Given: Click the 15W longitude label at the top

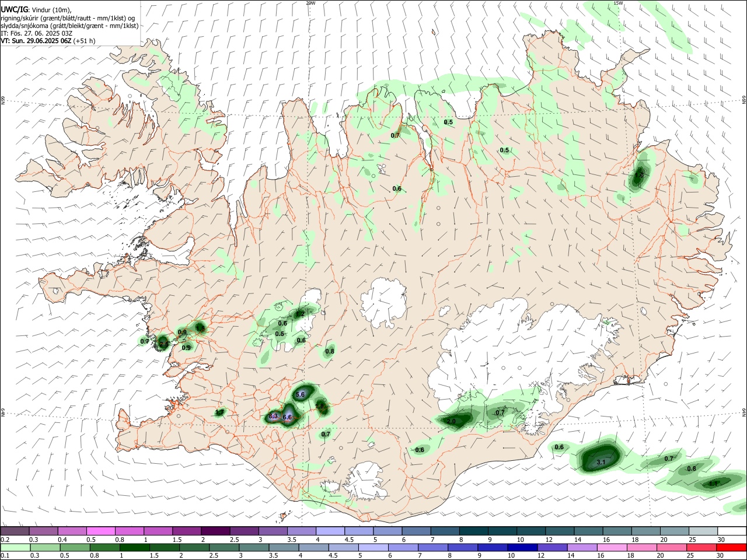Looking at the screenshot, I should (x=618, y=3).
